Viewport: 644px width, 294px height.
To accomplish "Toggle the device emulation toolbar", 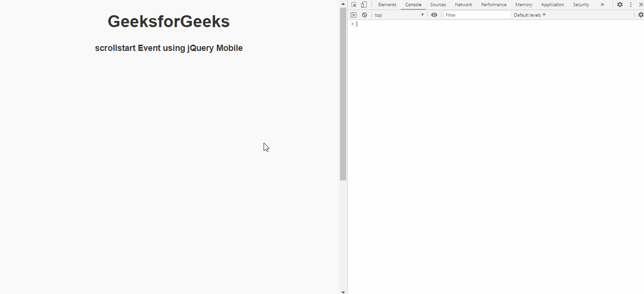I will click(x=363, y=4).
